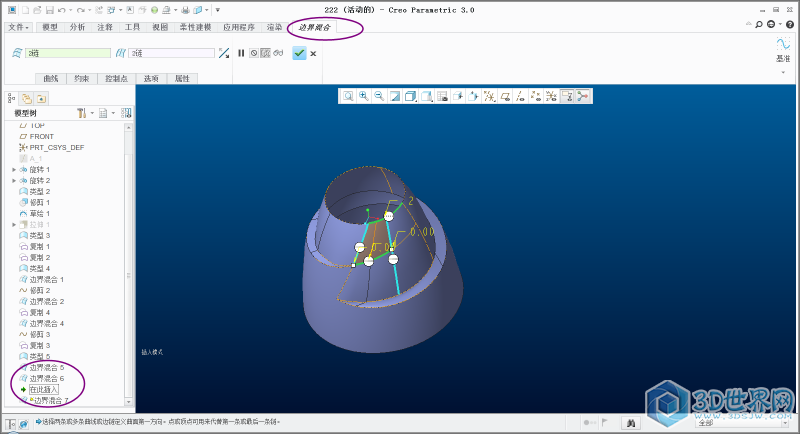
Task: Switch to the 模型 ribbon tab
Action: point(50,27)
